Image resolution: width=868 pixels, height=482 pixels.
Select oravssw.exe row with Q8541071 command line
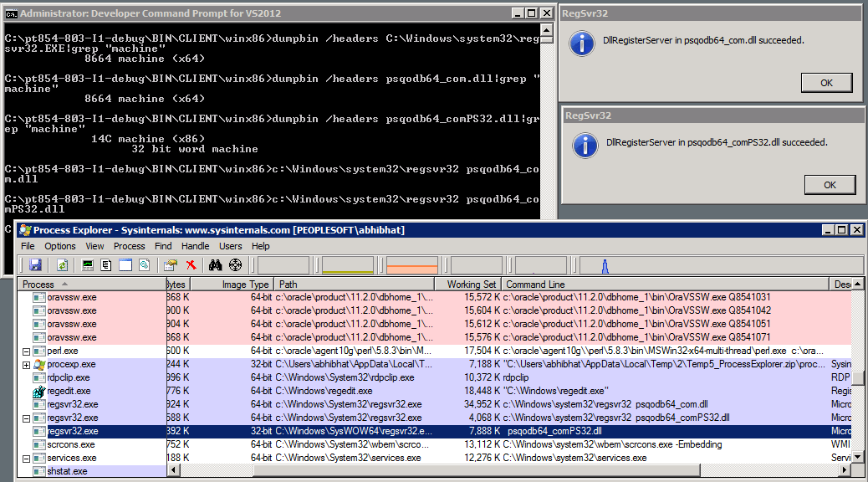click(x=435, y=337)
